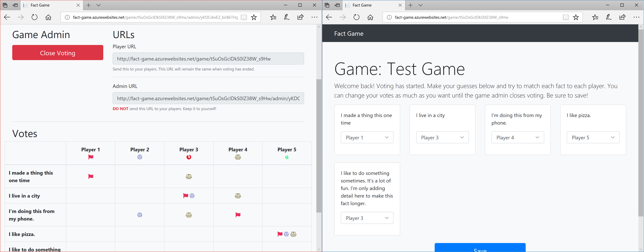Click the balance scale icon under Player 4 header

coord(238,157)
